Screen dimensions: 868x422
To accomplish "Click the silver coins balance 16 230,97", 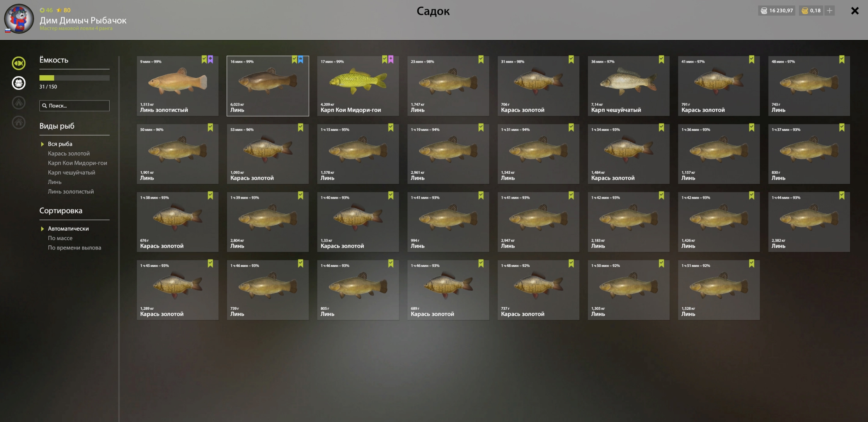I will pyautogui.click(x=777, y=11).
